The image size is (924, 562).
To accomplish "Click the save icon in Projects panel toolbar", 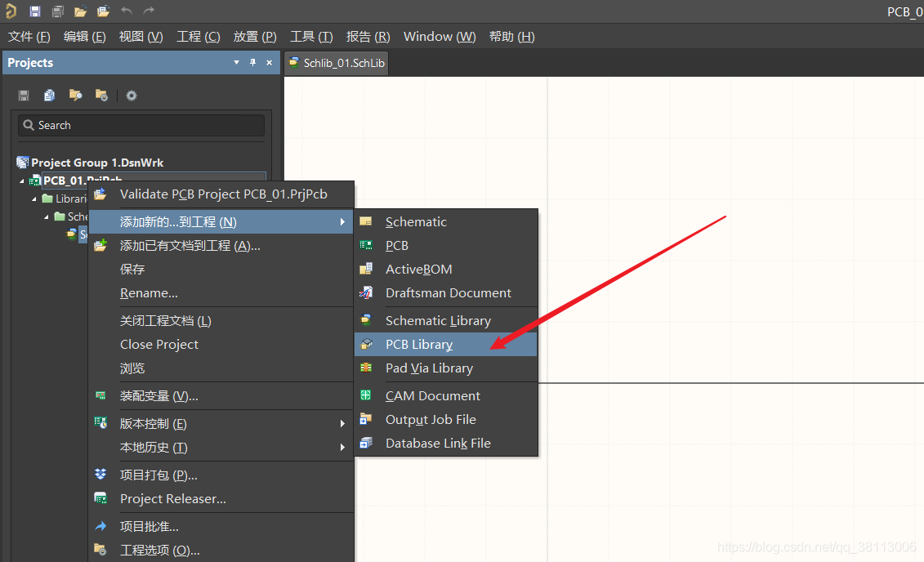I will (24, 96).
